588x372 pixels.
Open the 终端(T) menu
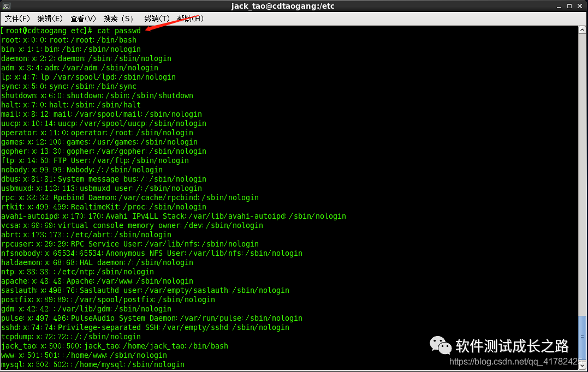coord(157,19)
